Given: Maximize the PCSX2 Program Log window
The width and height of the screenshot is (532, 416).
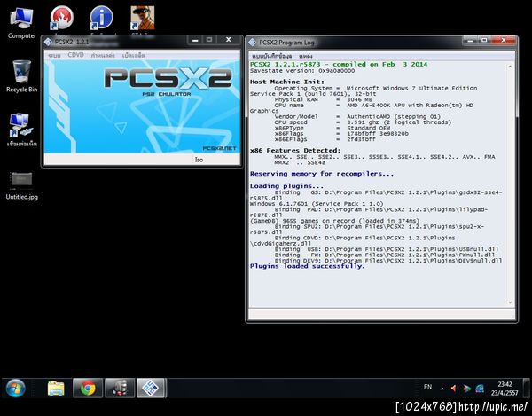Looking at the screenshot, I should pos(484,41).
